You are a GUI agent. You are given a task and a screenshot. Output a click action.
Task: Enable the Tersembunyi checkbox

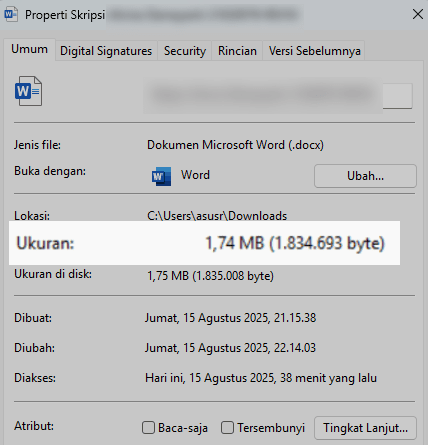coord(227,427)
